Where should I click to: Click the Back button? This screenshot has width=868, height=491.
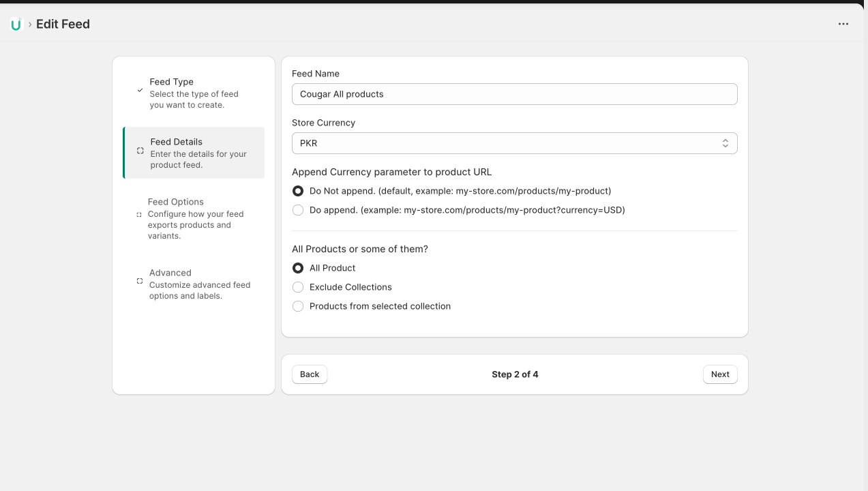310,374
